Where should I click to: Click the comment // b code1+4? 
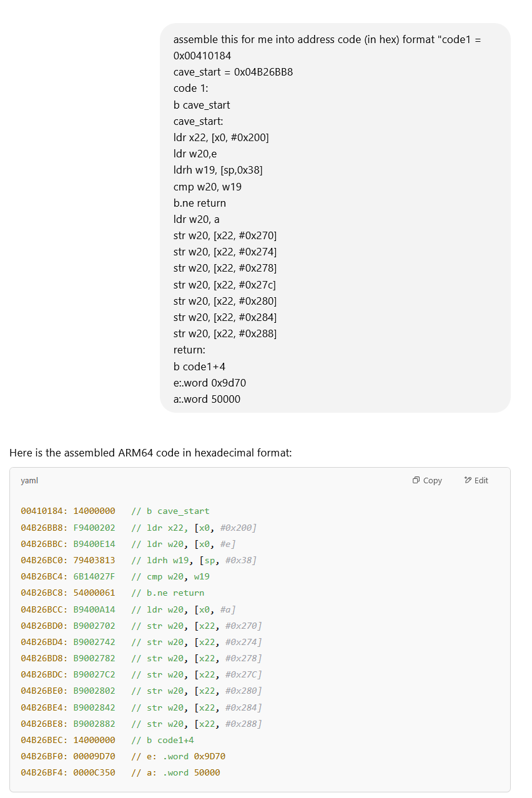tap(162, 740)
